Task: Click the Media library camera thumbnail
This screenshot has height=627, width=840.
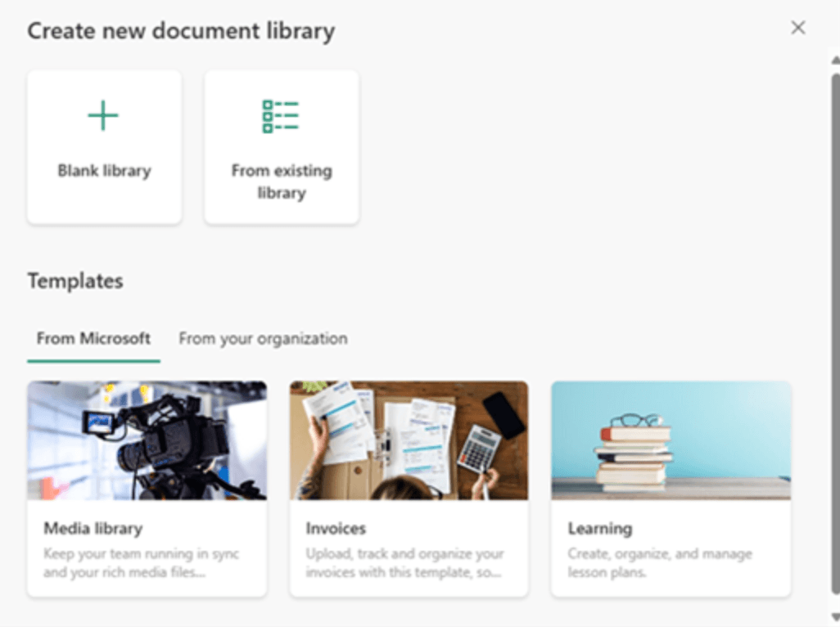Action: pyautogui.click(x=147, y=440)
